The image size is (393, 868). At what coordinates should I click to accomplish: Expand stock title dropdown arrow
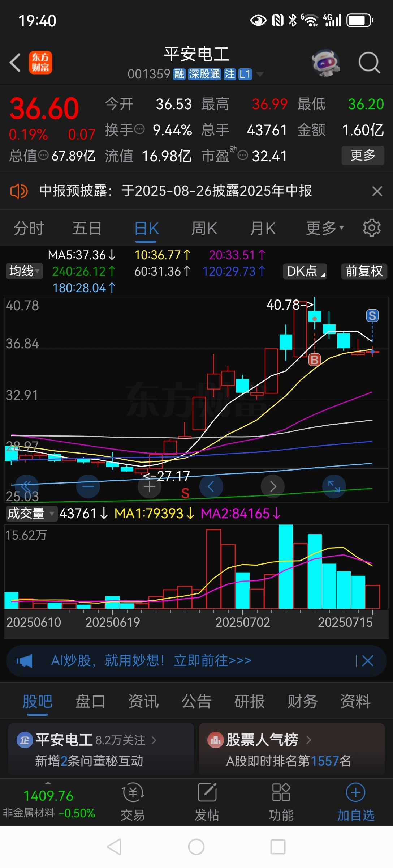pyautogui.click(x=259, y=75)
